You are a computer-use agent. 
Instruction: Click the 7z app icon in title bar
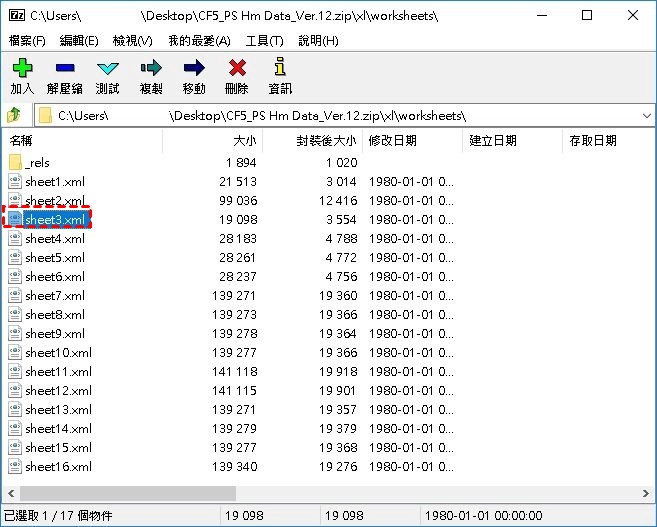17,16
